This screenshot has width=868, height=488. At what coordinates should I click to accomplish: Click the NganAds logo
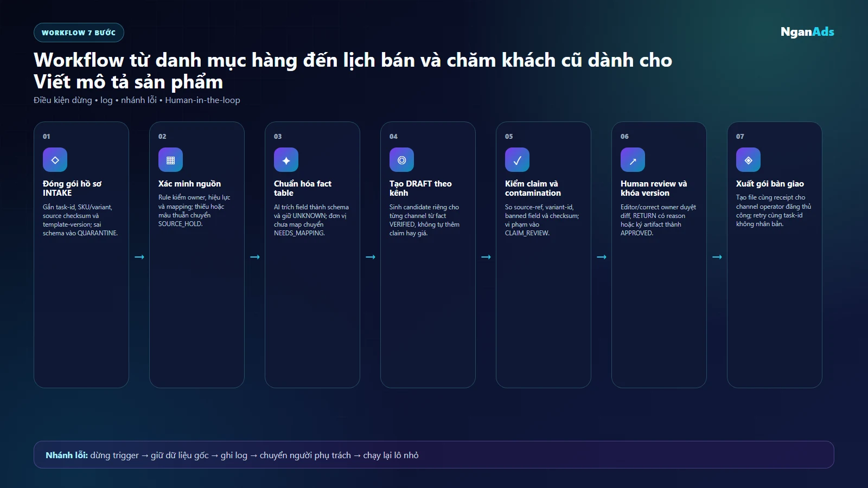pos(807,32)
